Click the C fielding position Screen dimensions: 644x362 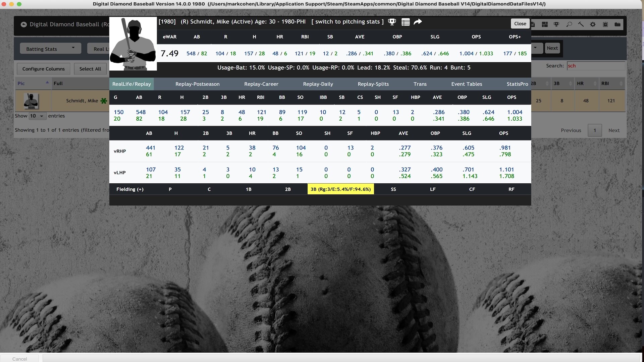(x=209, y=189)
